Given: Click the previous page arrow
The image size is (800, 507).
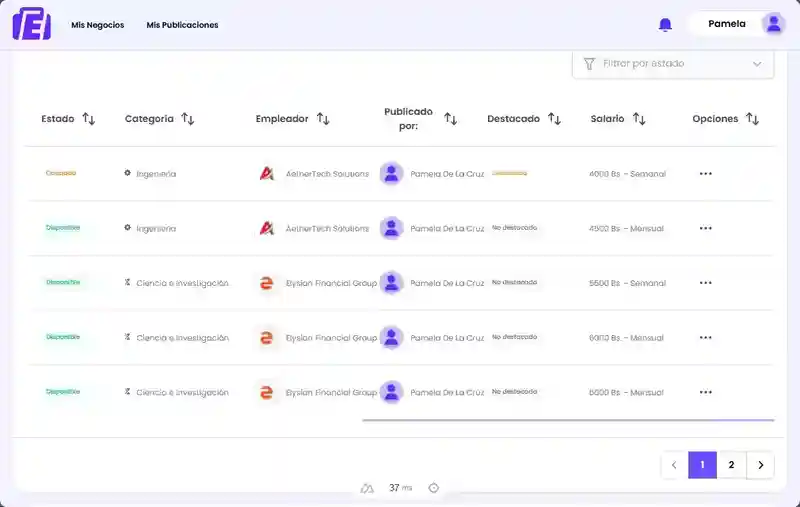Looking at the screenshot, I should (674, 465).
